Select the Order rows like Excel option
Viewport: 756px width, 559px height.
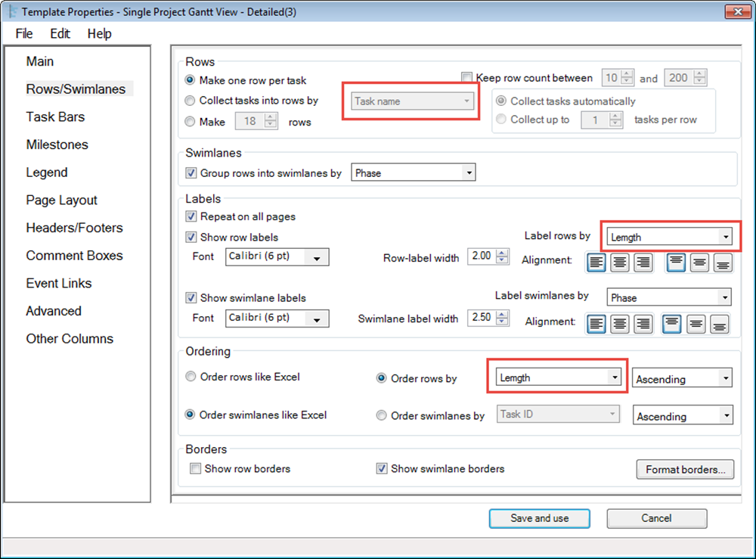tap(190, 377)
